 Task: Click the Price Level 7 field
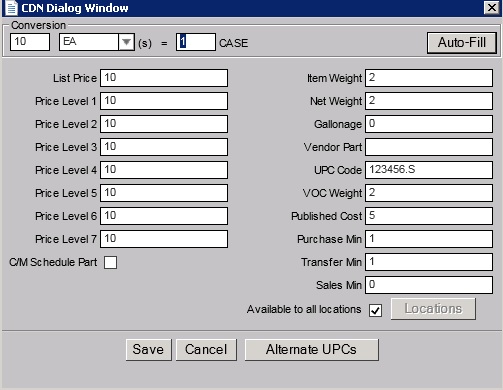click(x=164, y=239)
